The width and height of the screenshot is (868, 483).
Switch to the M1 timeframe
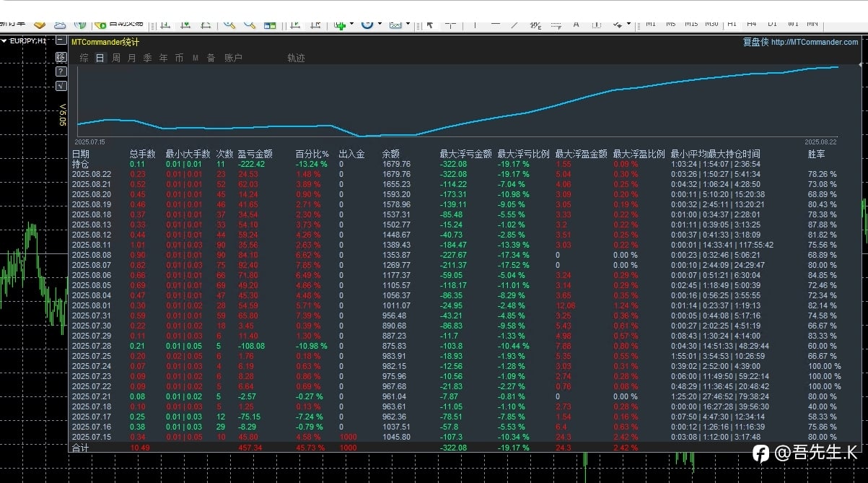coord(651,24)
